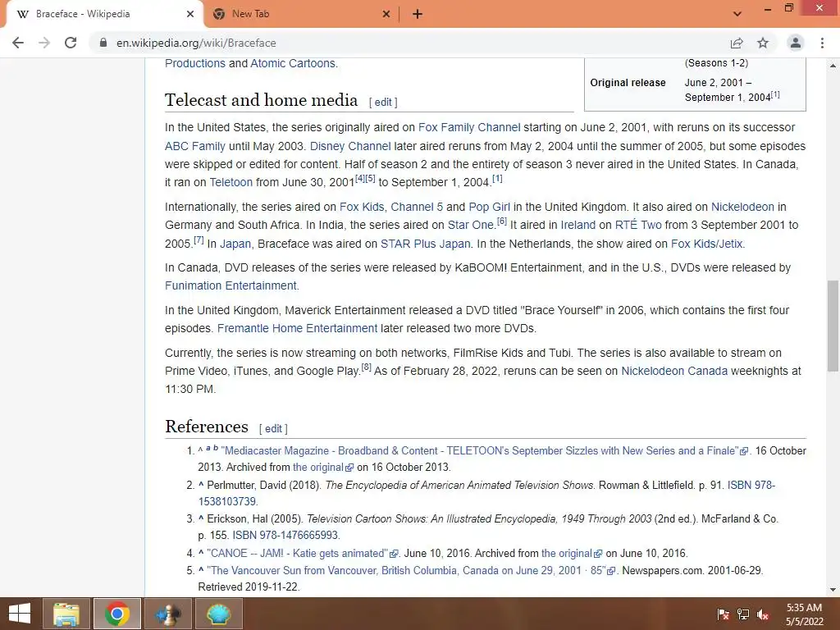The height and width of the screenshot is (630, 840).
Task: Close the Braceface - Wikipedia tab
Action: (x=190, y=14)
